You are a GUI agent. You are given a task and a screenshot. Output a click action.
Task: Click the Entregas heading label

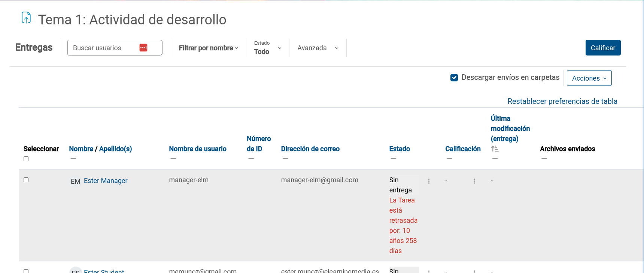(34, 48)
